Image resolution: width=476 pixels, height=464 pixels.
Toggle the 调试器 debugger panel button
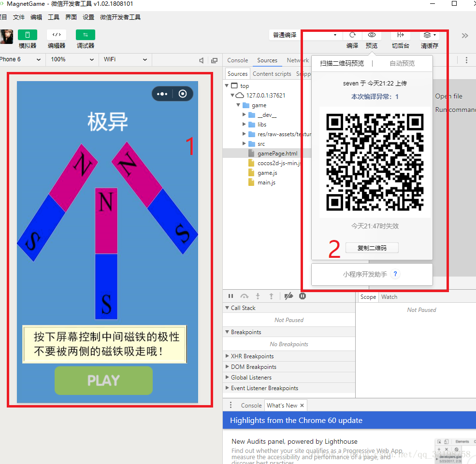click(x=86, y=35)
